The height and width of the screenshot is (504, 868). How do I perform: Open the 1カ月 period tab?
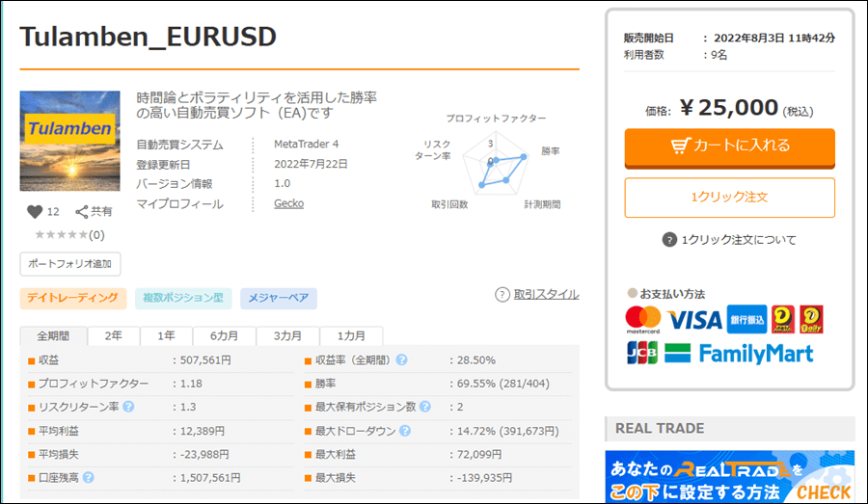point(351,336)
